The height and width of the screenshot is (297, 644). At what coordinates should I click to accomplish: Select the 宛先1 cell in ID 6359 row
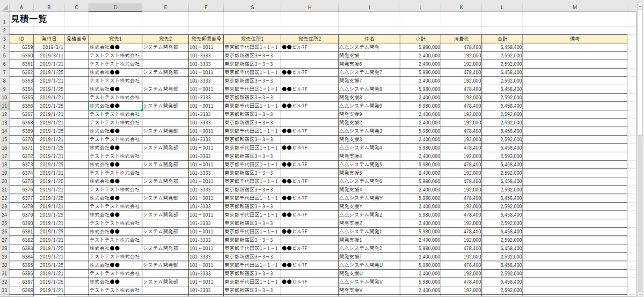[x=115, y=47]
